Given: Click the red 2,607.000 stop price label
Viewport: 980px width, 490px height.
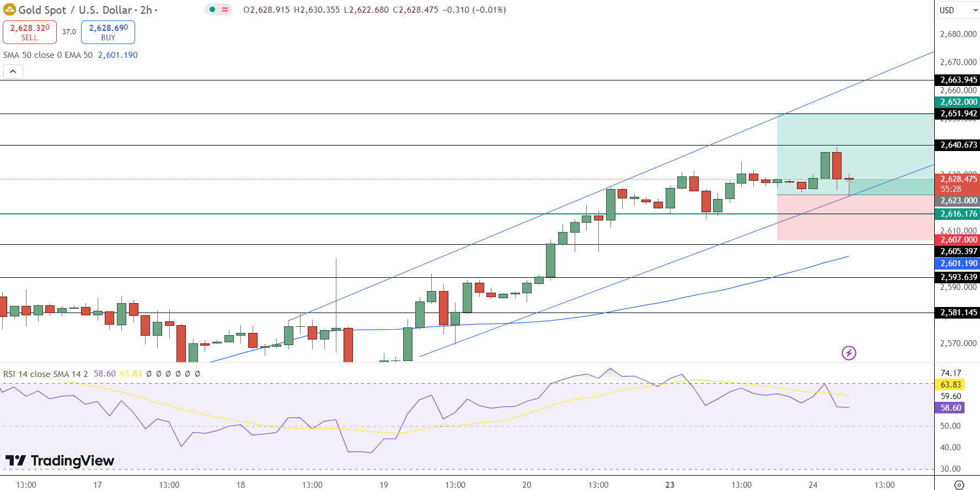Looking at the screenshot, I should (957, 240).
